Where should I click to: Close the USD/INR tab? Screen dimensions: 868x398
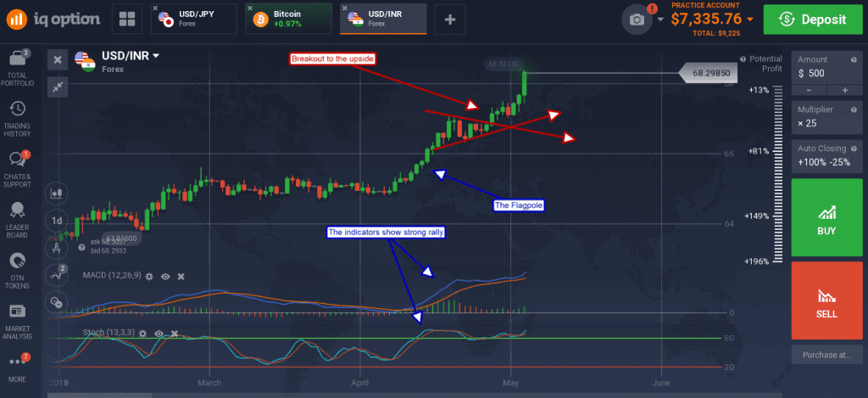[x=344, y=8]
